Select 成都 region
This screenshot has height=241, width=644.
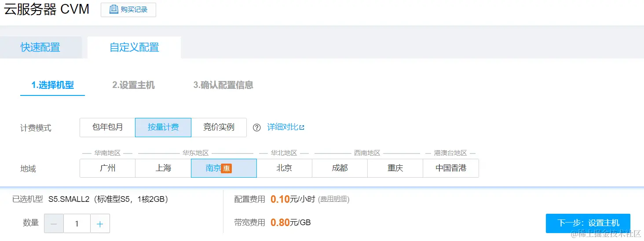[340, 168]
